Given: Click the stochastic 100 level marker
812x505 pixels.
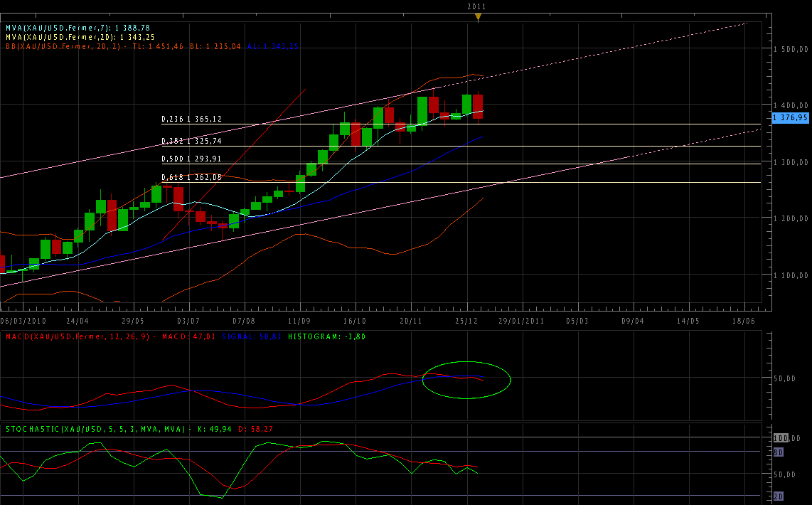Looking at the screenshot, I should (781, 437).
